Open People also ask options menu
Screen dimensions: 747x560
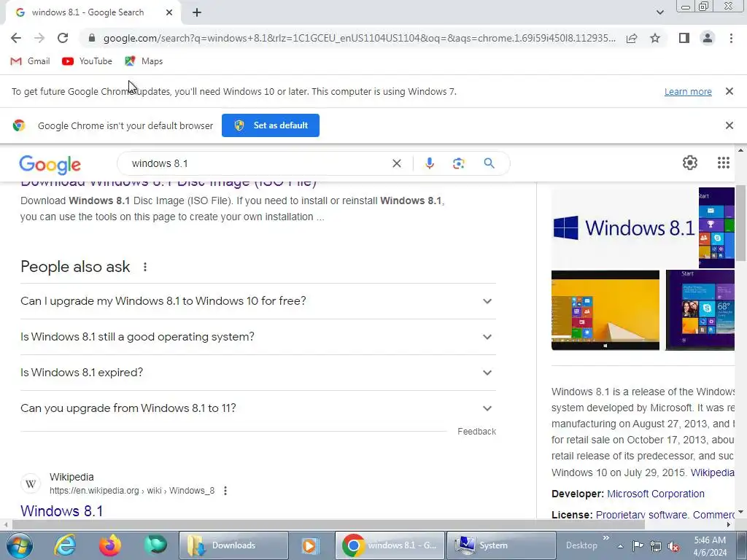(x=145, y=267)
